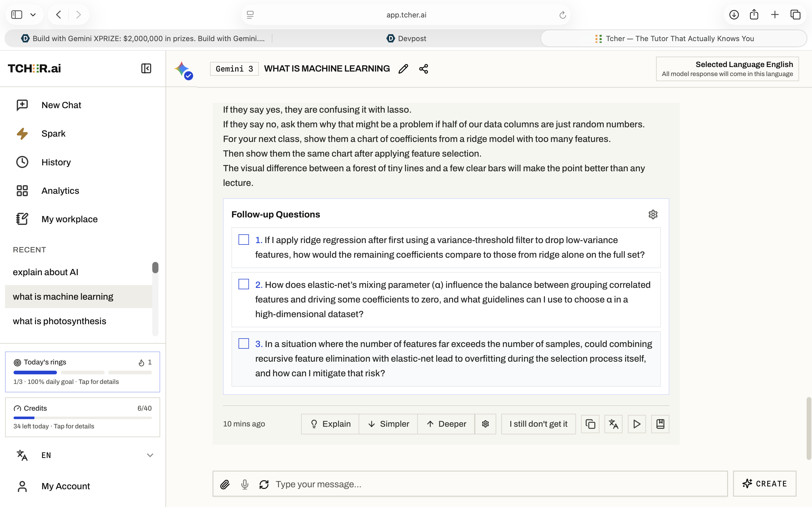The image size is (812, 507).
Task: Start voice input with microphone icon
Action: pos(245,484)
